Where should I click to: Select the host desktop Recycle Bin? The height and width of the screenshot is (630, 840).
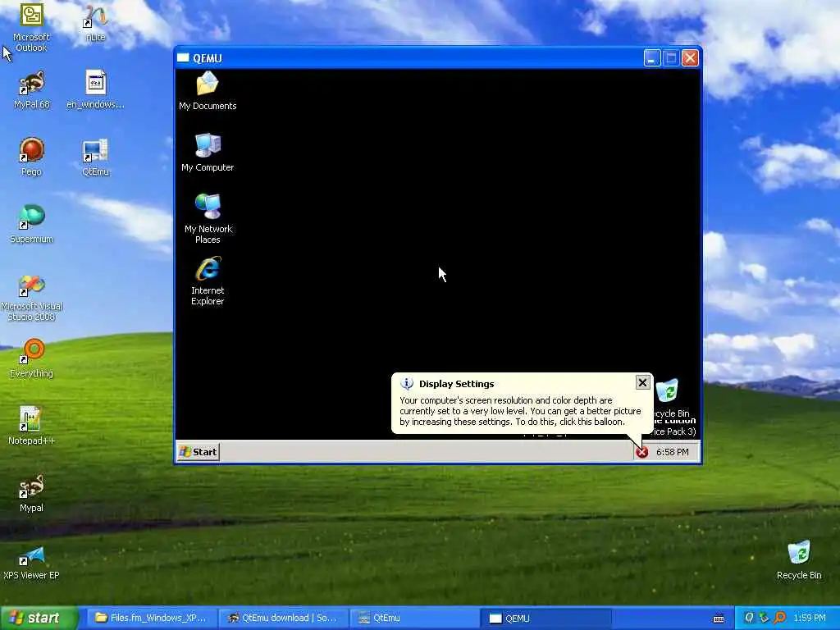click(x=799, y=561)
